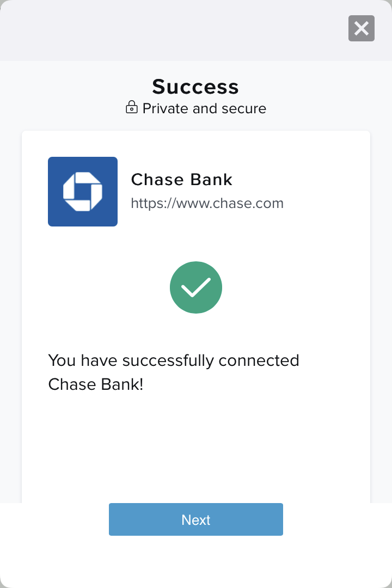Click the empty card space below the message
Image resolution: width=392 pixels, height=588 pixels.
(x=196, y=446)
